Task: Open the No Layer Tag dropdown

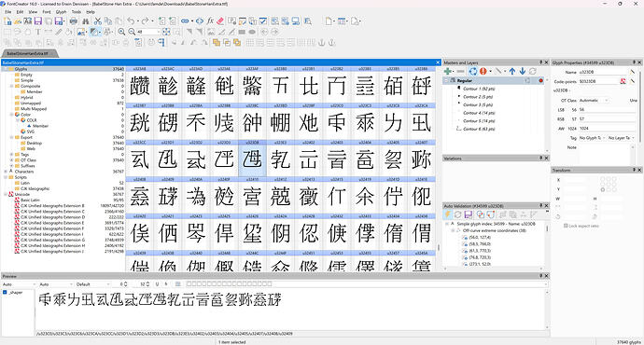Action: (622, 138)
